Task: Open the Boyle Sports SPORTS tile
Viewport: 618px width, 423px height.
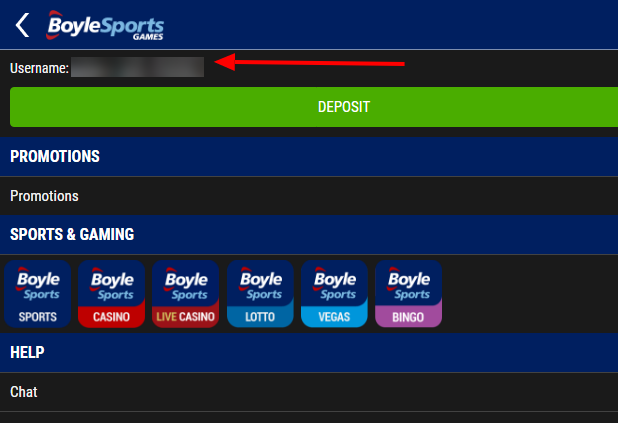Action: click(38, 294)
